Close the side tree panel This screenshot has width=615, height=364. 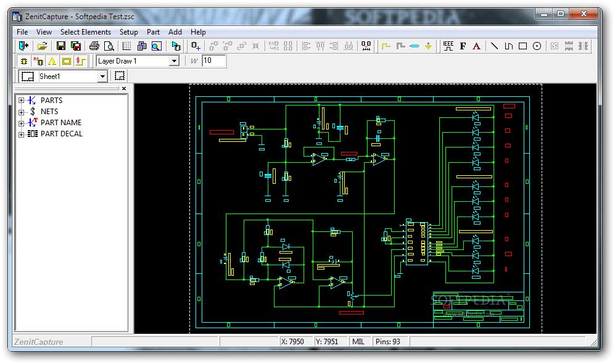click(124, 89)
